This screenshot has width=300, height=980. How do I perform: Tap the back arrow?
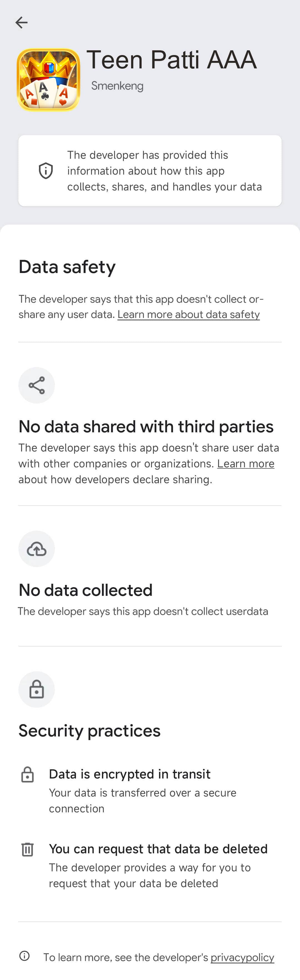point(21,23)
